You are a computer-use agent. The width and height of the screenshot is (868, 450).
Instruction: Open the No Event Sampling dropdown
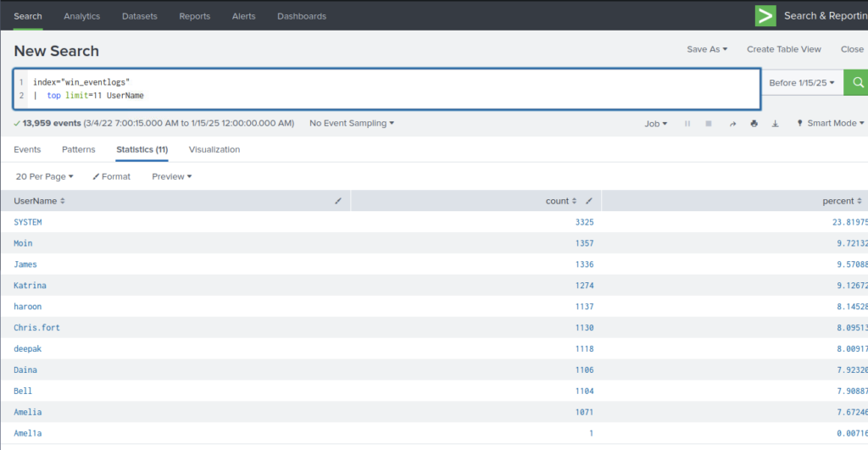click(352, 123)
